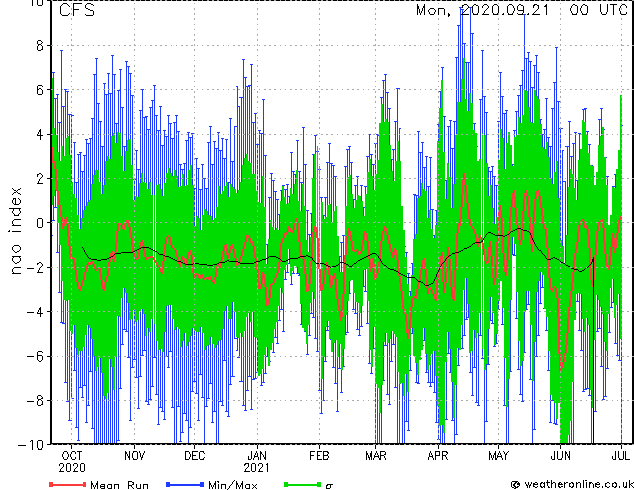
Task: Click the FEB x-axis label
Action: pyautogui.click(x=319, y=456)
